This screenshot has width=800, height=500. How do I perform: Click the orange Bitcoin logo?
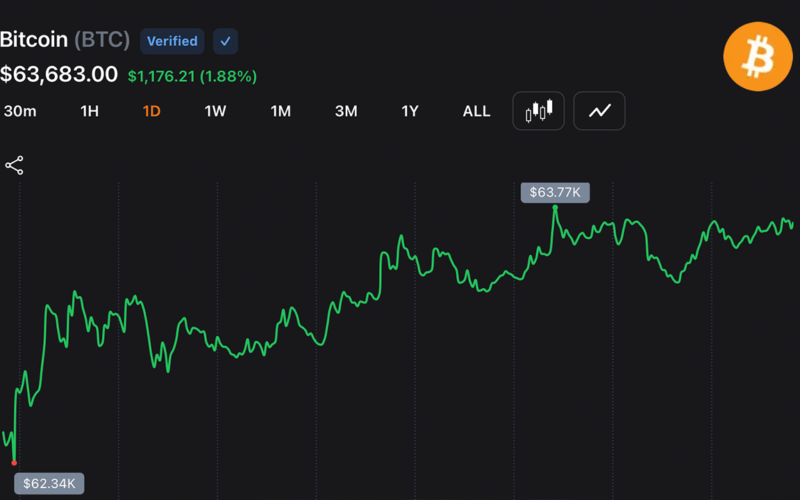[x=758, y=56]
